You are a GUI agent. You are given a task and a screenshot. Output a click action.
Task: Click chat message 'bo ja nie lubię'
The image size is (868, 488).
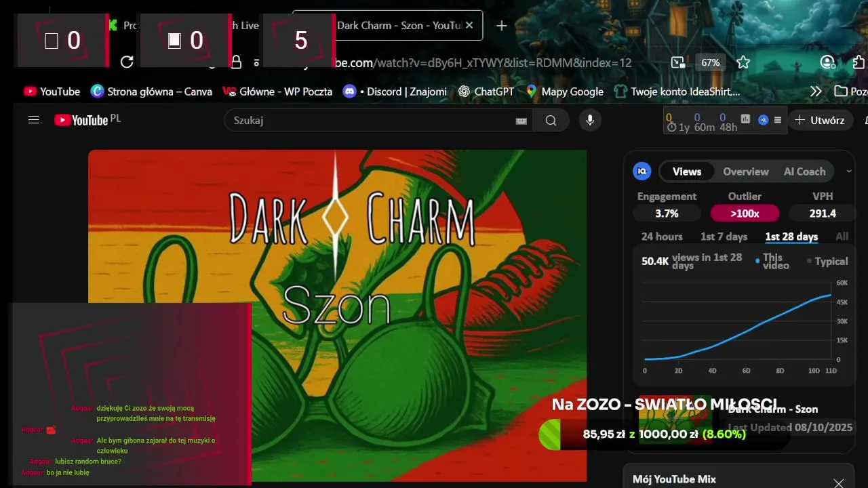(x=68, y=472)
